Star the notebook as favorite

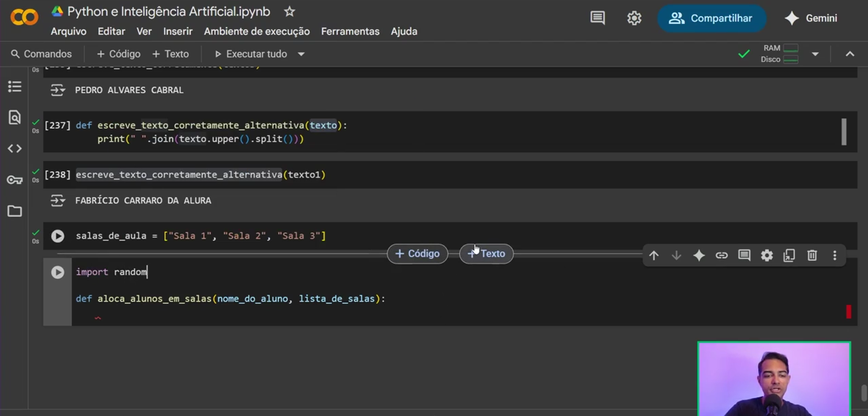point(289,12)
